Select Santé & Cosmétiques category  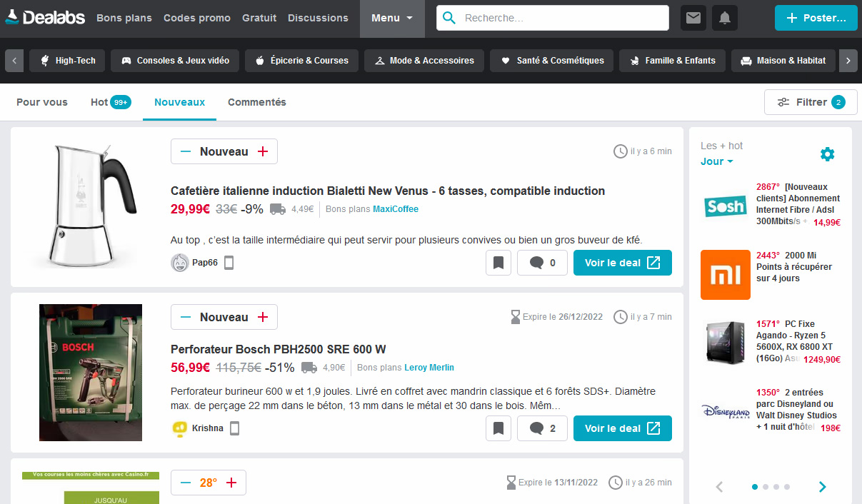click(x=552, y=61)
